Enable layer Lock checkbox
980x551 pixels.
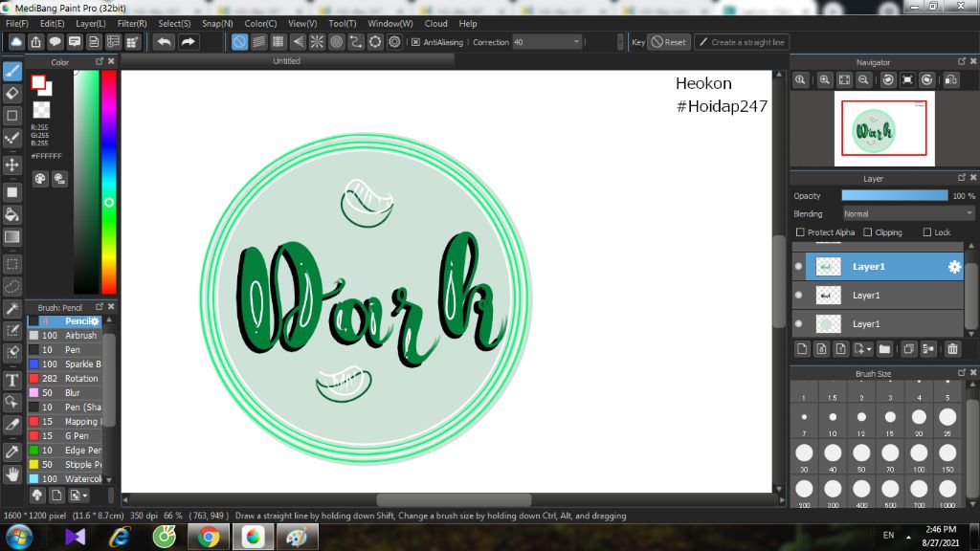[926, 231]
